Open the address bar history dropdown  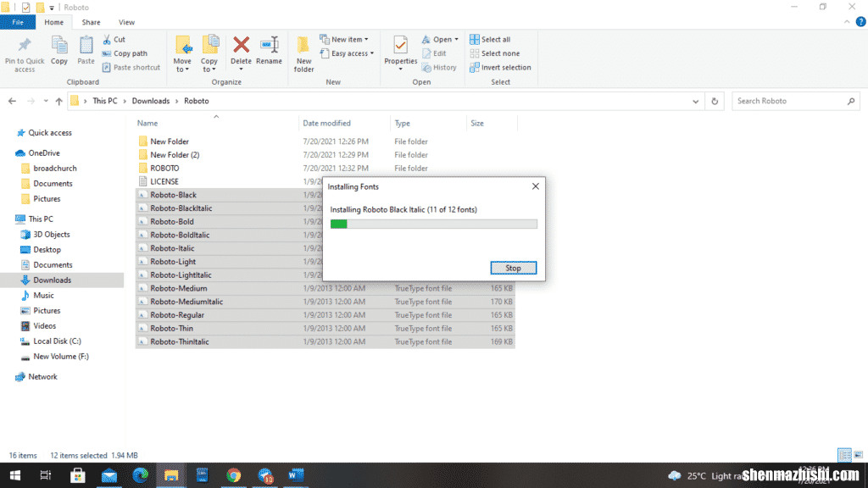[695, 102]
